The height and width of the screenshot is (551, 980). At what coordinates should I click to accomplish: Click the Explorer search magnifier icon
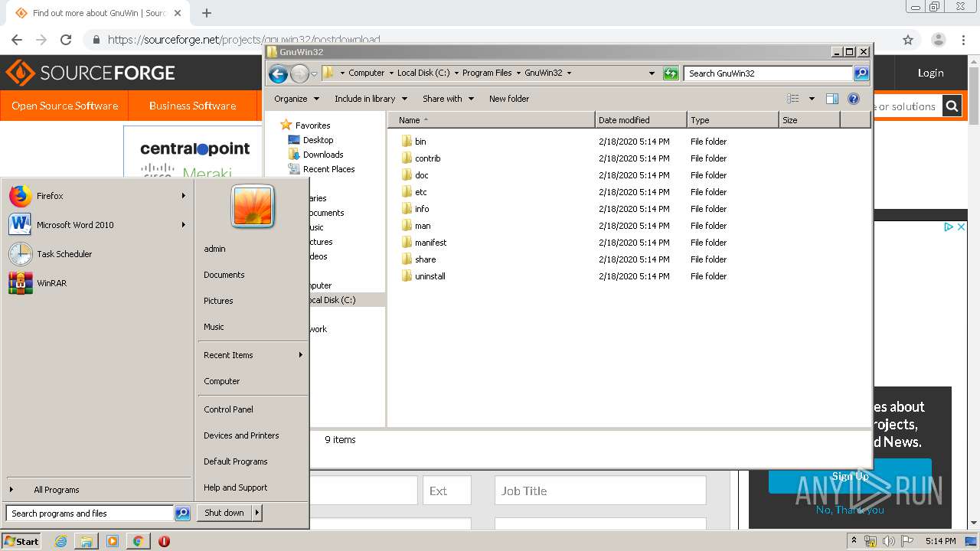point(861,73)
